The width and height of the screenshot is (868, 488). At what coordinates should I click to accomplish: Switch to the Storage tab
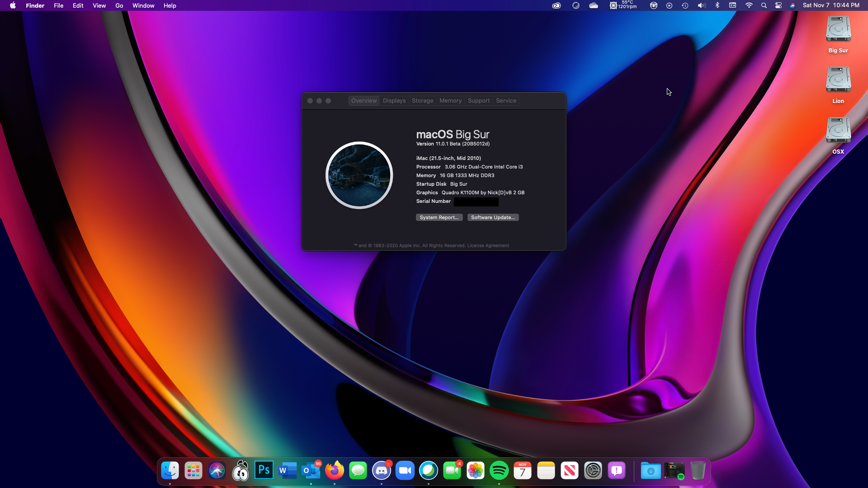tap(422, 101)
